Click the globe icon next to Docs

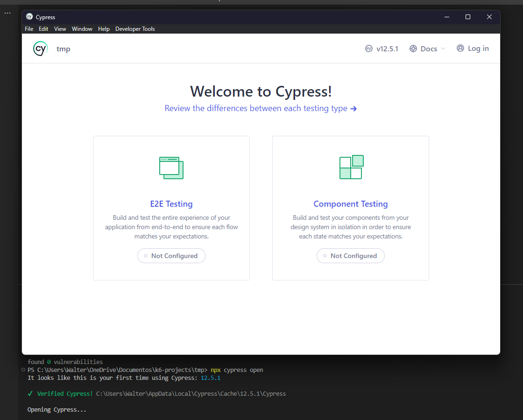coord(413,48)
